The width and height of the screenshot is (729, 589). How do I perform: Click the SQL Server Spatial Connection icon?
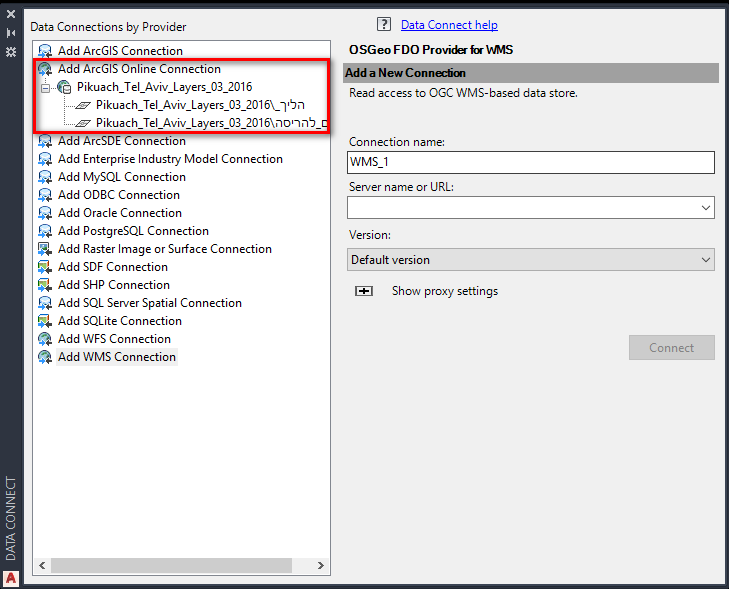(x=45, y=303)
